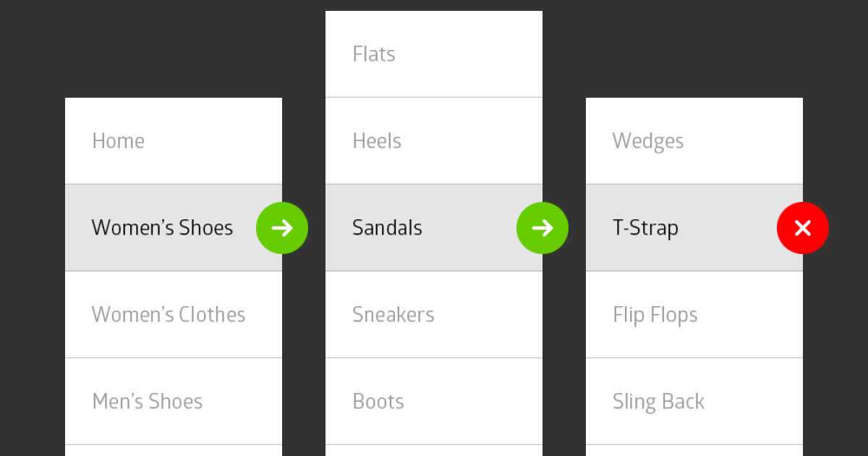Choose Sneakers from shoe categories
This screenshot has height=456, width=868.
click(393, 315)
